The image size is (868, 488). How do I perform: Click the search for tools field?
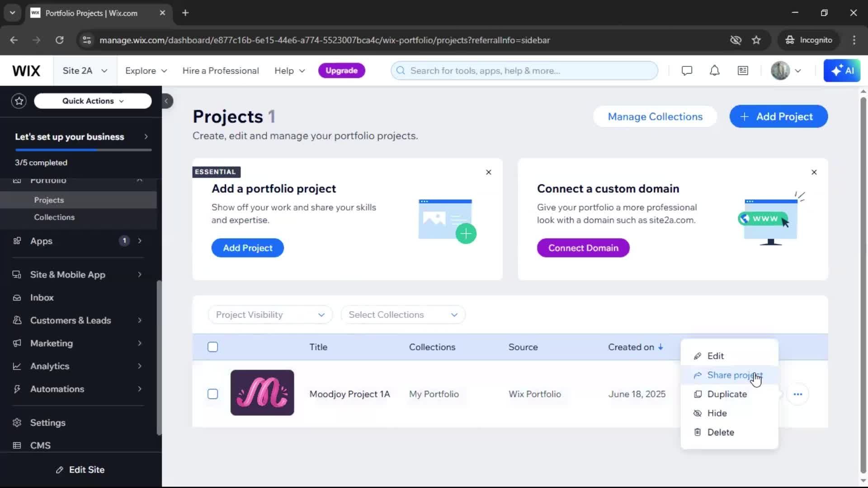tap(524, 70)
